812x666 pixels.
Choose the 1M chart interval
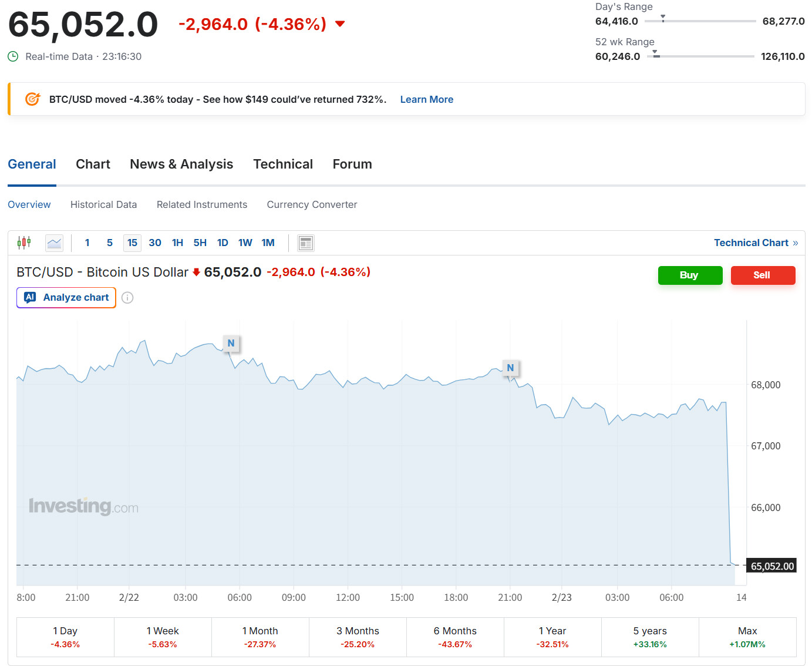tap(268, 243)
